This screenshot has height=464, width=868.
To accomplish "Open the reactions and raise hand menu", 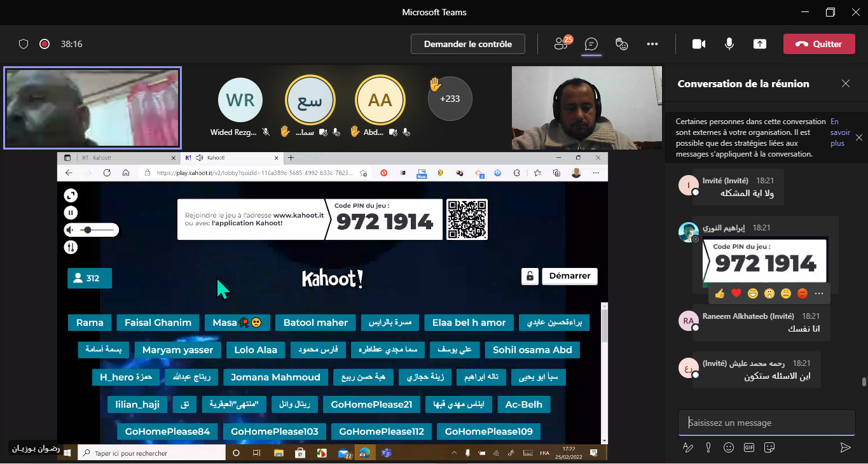I will pos(622,44).
